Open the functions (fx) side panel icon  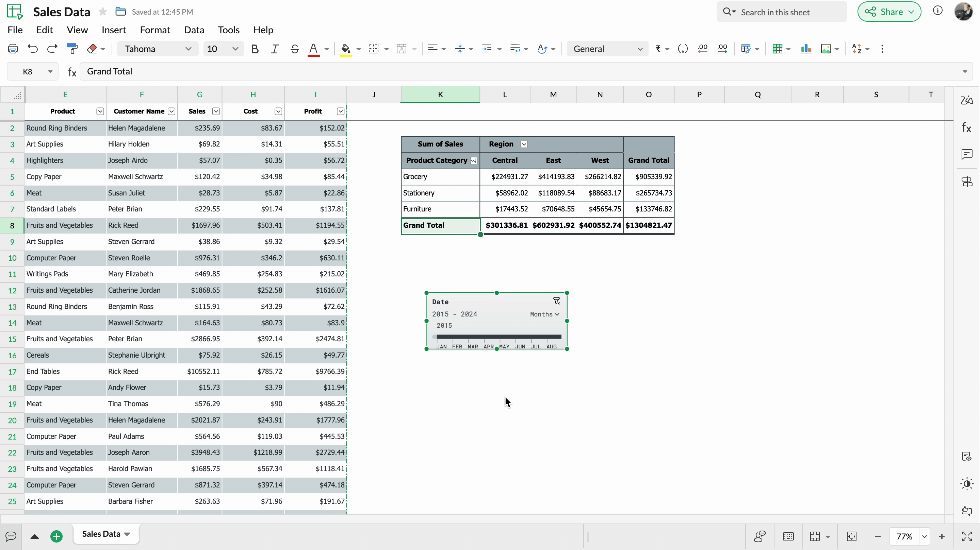point(967,127)
